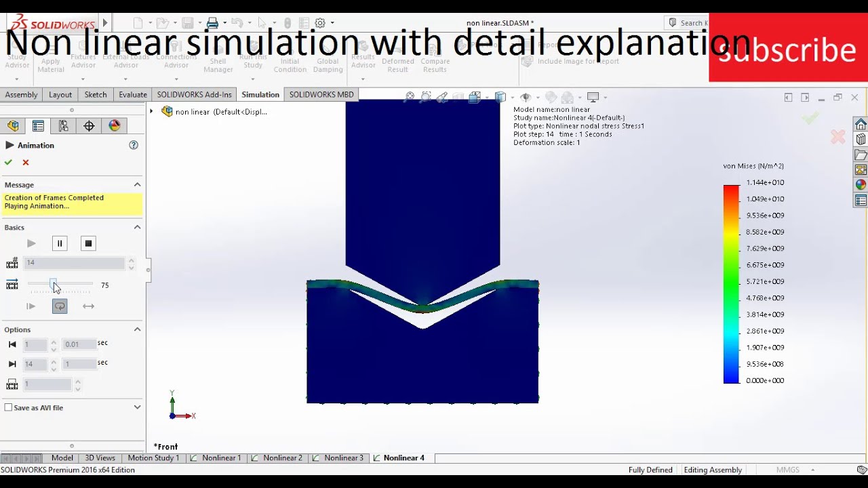The image size is (868, 488).
Task: Switch to Nonlinear 3 study tab
Action: click(338, 458)
